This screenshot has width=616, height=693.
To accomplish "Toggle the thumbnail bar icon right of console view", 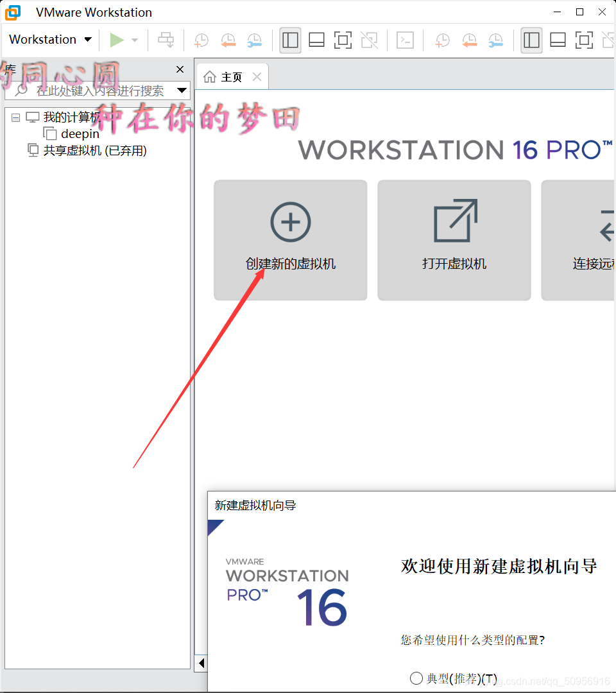I will click(x=558, y=40).
